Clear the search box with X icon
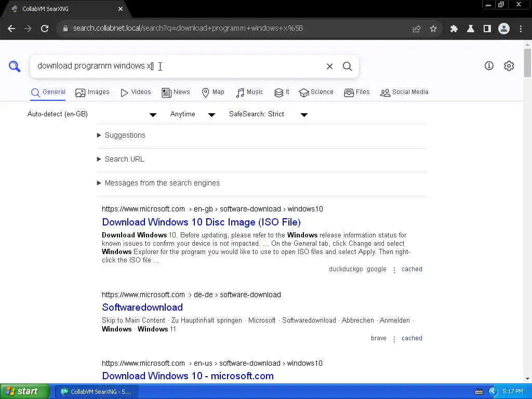This screenshot has height=399, width=532. pyautogui.click(x=329, y=66)
